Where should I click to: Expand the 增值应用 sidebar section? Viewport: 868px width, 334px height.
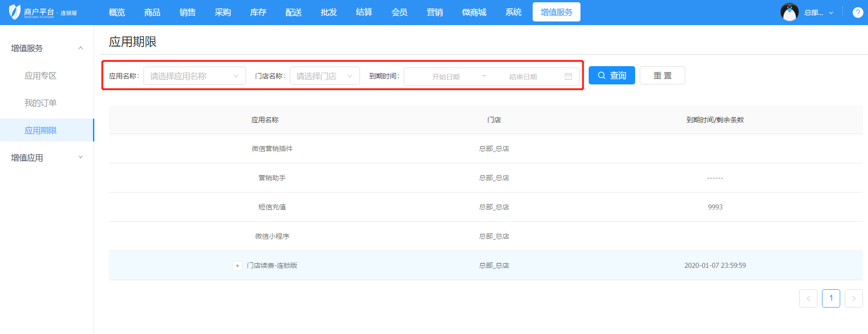click(x=81, y=157)
